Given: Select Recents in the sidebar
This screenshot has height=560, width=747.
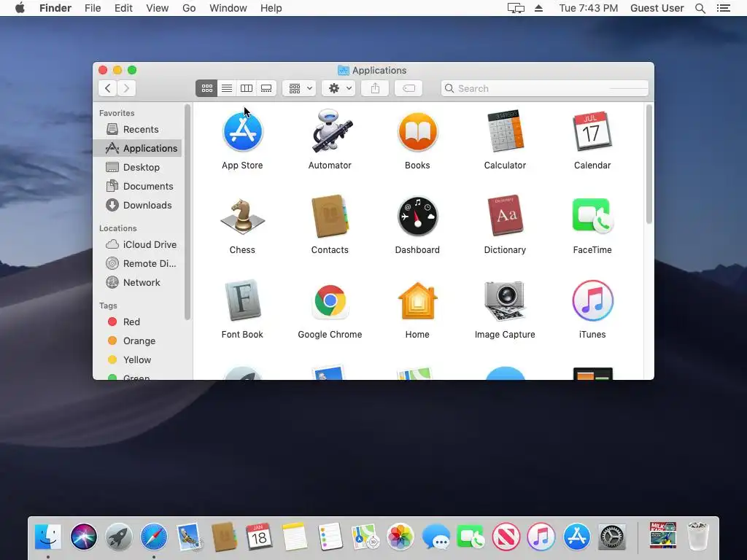Looking at the screenshot, I should click(137, 130).
